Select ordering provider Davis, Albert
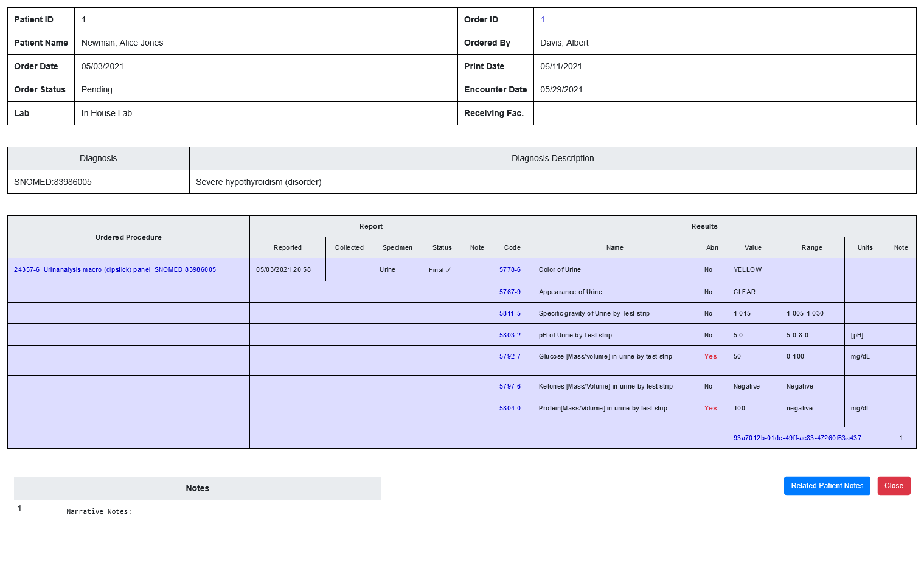924x563 pixels. click(x=564, y=43)
